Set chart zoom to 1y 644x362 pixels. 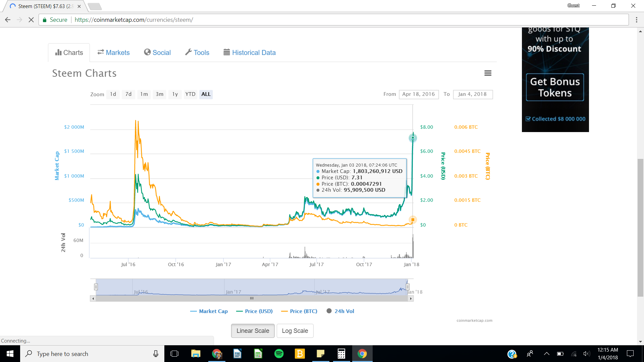(x=175, y=94)
